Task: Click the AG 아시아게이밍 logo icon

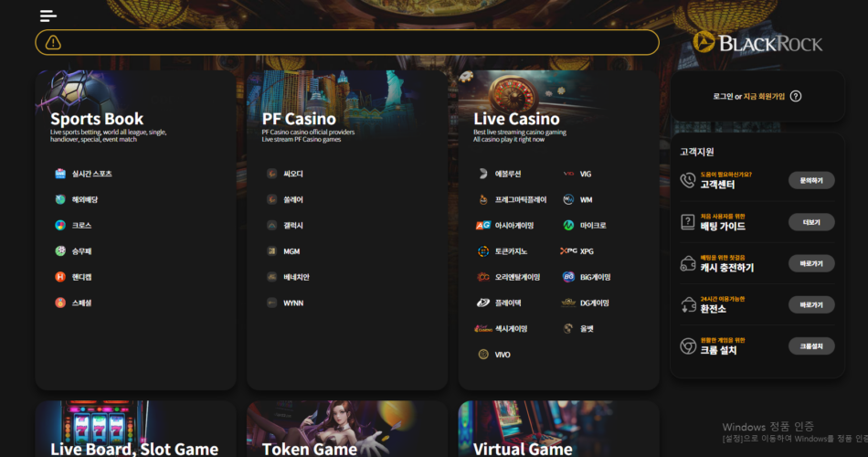Action: 483,226
